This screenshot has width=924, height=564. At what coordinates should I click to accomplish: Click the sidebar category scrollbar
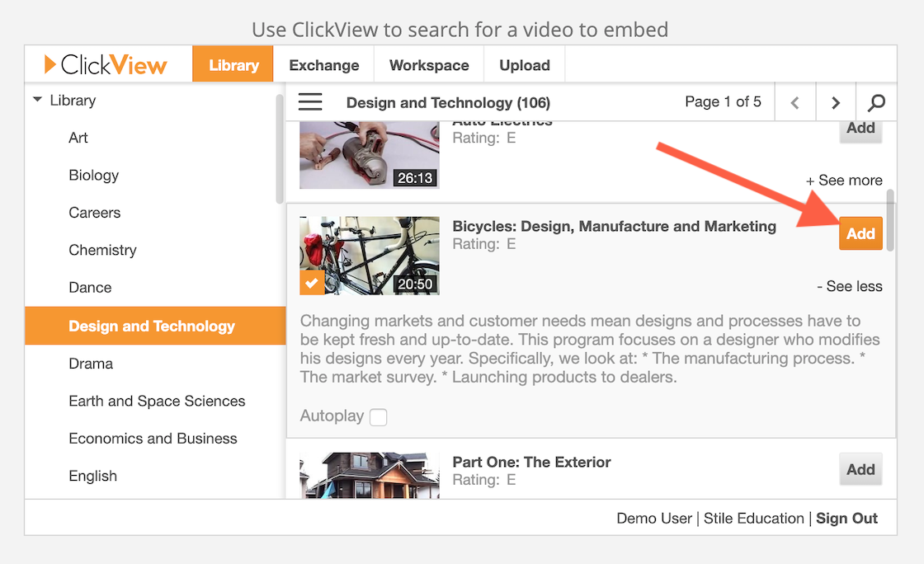coord(280,148)
